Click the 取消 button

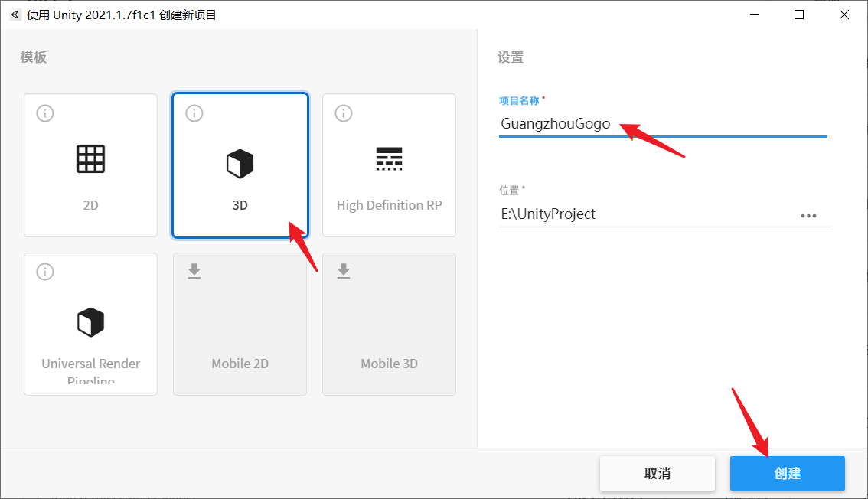tap(657, 473)
